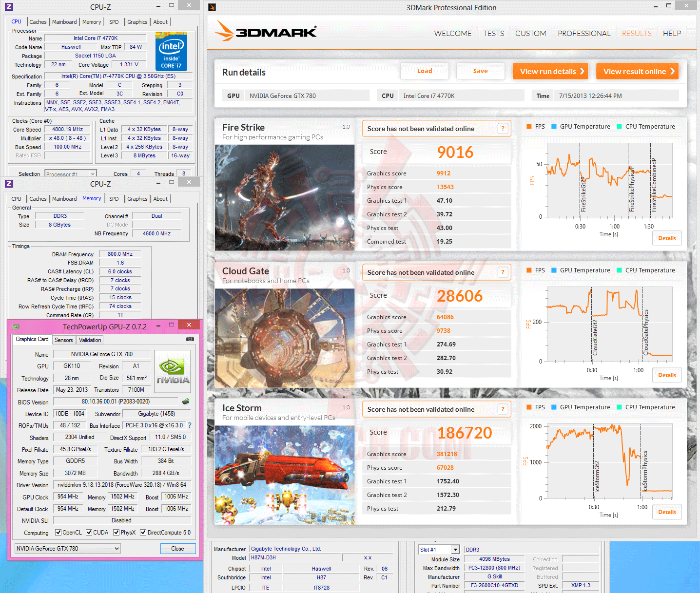
Task: Open the TESTS section in 3DMark
Action: point(494,34)
